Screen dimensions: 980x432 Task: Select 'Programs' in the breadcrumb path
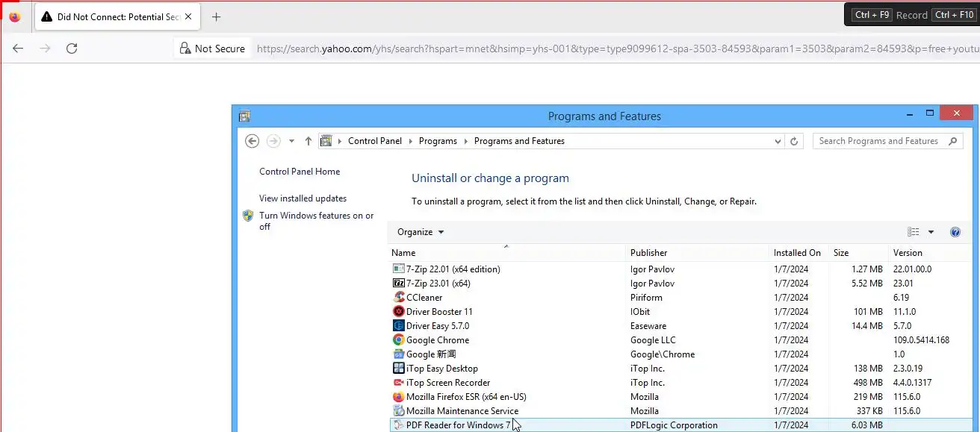pyautogui.click(x=438, y=141)
